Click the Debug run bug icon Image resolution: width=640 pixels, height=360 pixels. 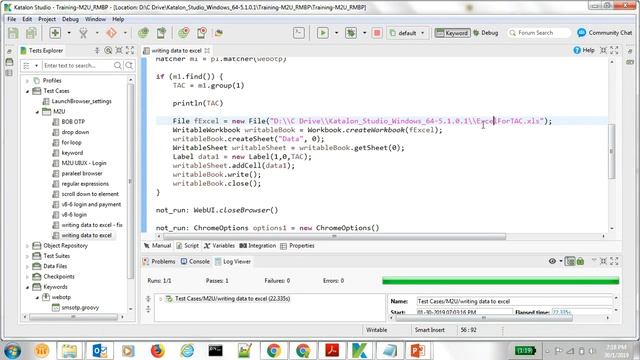click(x=351, y=33)
